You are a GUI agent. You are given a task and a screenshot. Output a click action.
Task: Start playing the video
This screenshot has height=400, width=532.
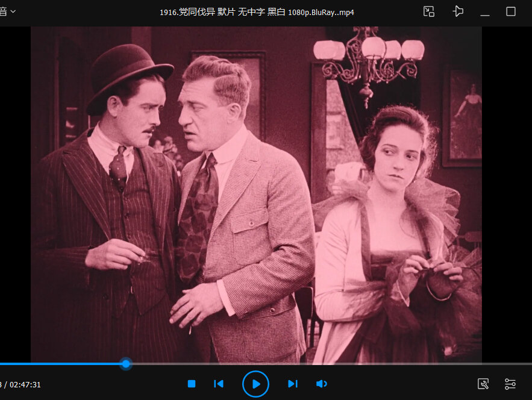point(256,384)
